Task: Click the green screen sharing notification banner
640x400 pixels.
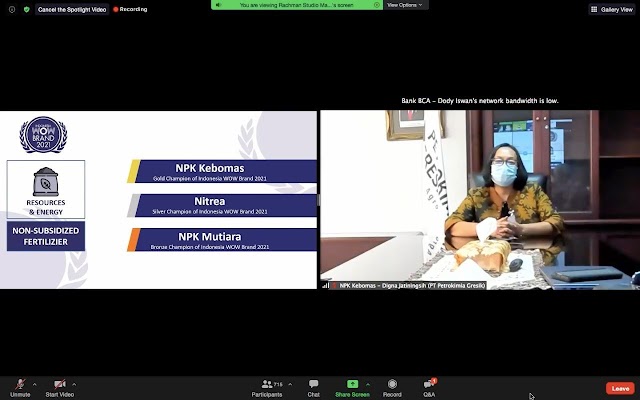Action: pos(297,5)
